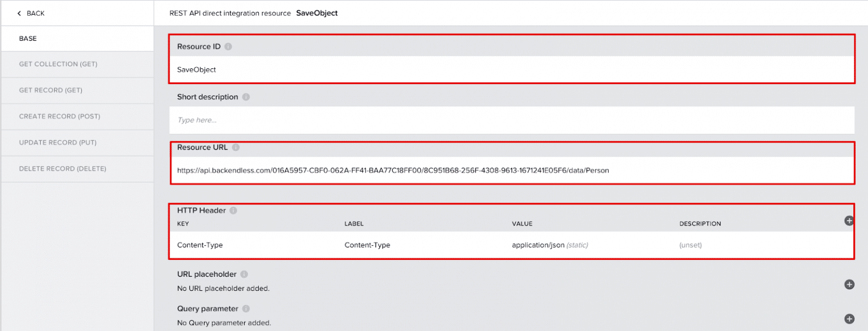
Task: Open the URL placeholder info tooltip
Action: [x=244, y=274]
